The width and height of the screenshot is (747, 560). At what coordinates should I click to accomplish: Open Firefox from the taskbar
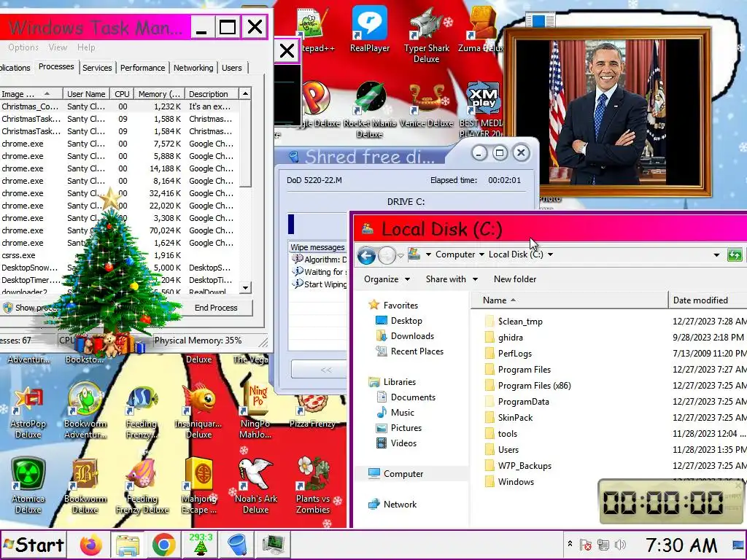[91, 545]
